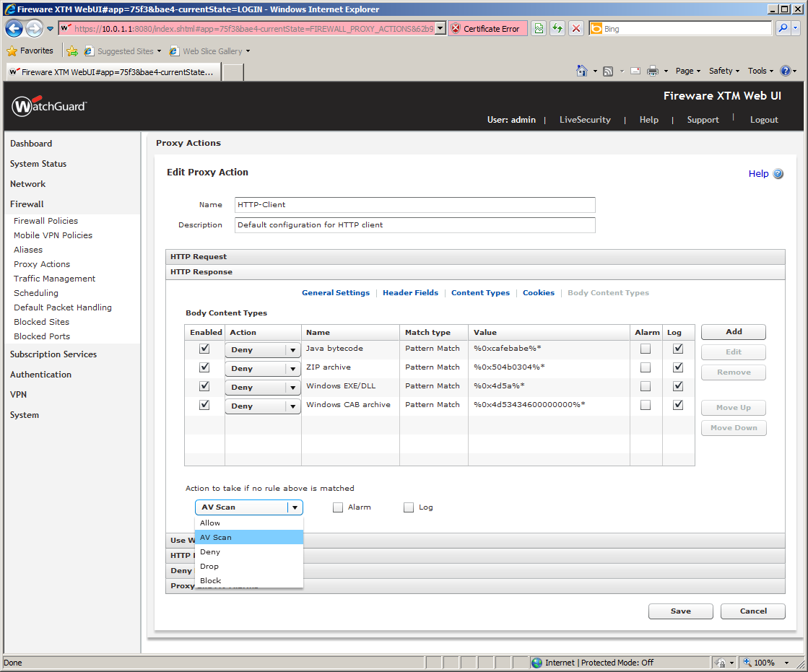Click Web Slice Gallery favorites icon
The width and height of the screenshot is (808, 672).
(174, 51)
